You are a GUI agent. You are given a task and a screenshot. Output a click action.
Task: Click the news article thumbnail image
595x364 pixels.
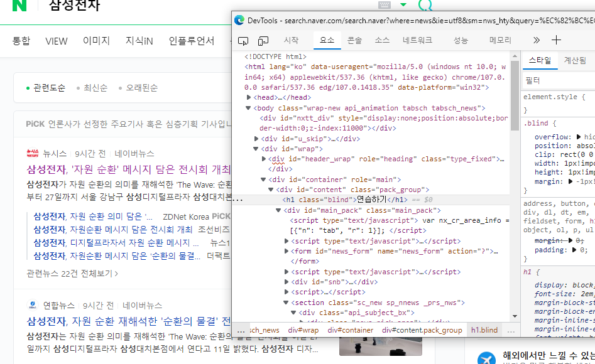(x=381, y=346)
